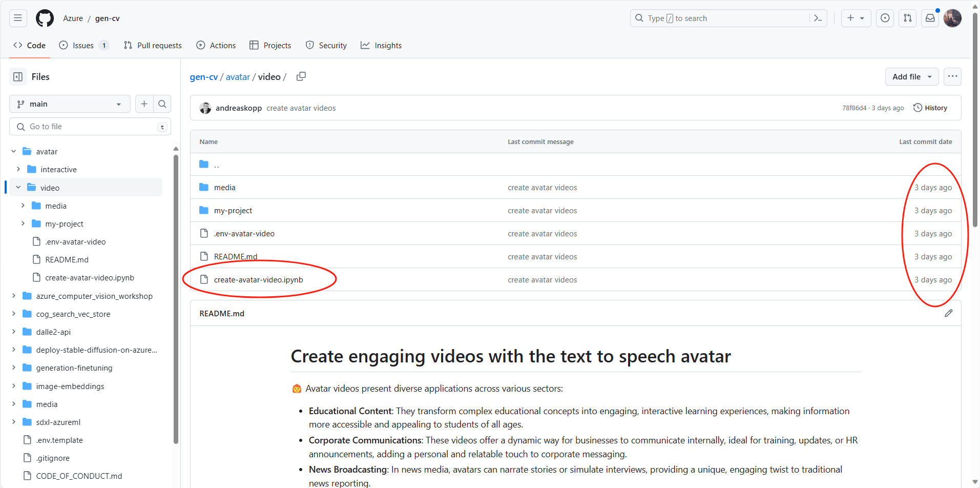This screenshot has height=488, width=980.
Task: Click the Type / to search box
Action: point(728,18)
